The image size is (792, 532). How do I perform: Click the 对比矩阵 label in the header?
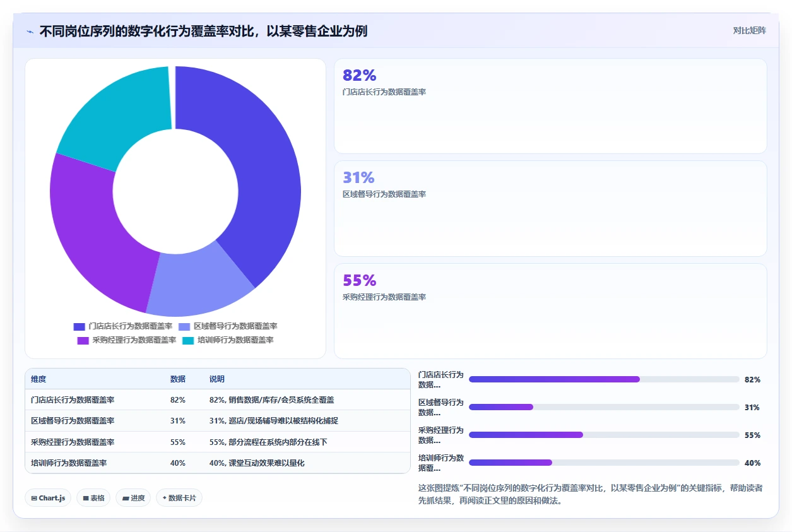pyautogui.click(x=750, y=30)
